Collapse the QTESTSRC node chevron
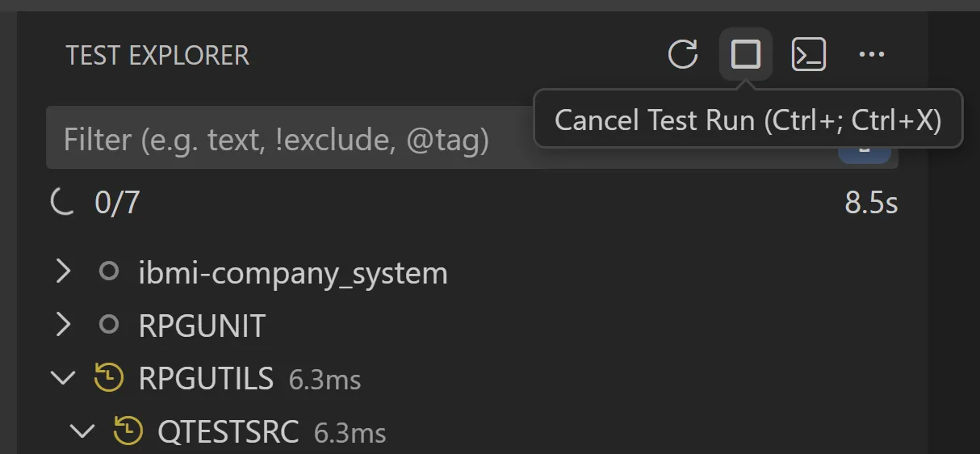This screenshot has width=980, height=454. click(82, 431)
